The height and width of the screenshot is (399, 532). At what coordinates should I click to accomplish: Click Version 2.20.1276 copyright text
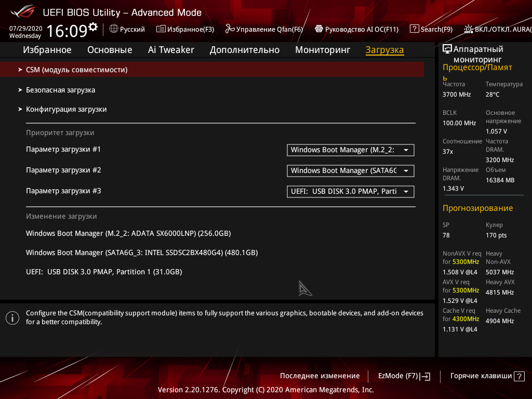pyautogui.click(x=265, y=390)
